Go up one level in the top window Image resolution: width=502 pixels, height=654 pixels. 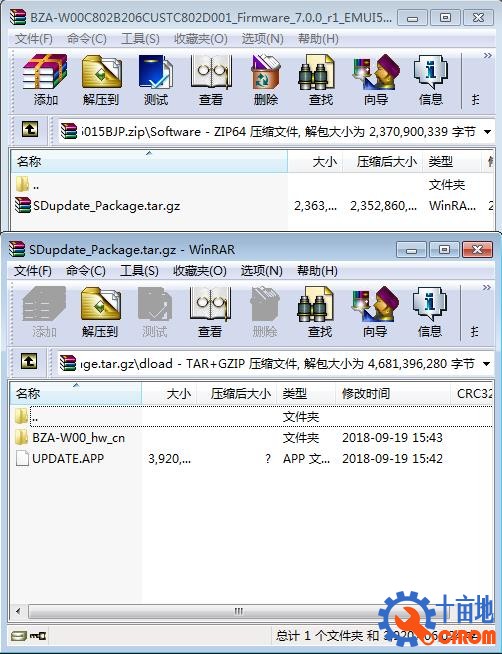(30, 130)
